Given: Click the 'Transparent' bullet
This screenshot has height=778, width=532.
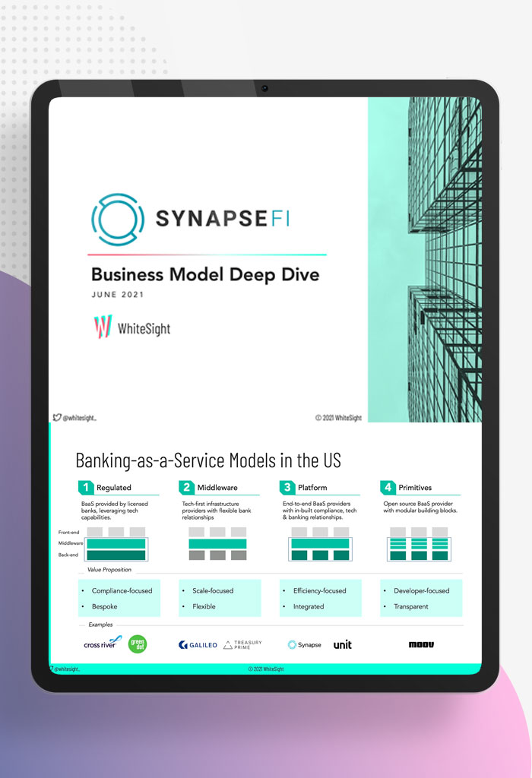Looking at the screenshot, I should point(411,607).
